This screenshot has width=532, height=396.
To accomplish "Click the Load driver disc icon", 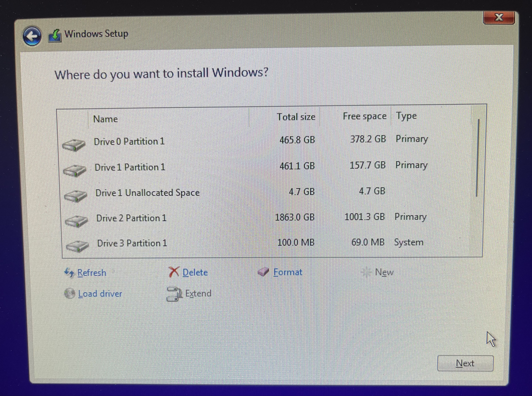I will click(x=70, y=293).
